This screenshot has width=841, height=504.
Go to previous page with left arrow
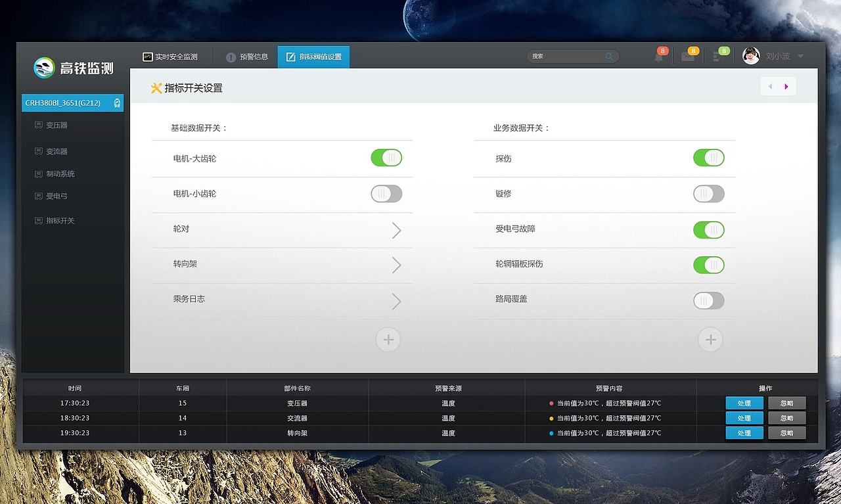tap(769, 86)
